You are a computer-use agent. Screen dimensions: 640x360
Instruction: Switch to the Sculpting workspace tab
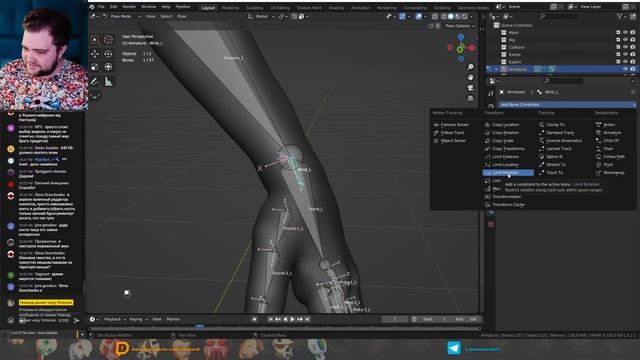click(x=254, y=8)
